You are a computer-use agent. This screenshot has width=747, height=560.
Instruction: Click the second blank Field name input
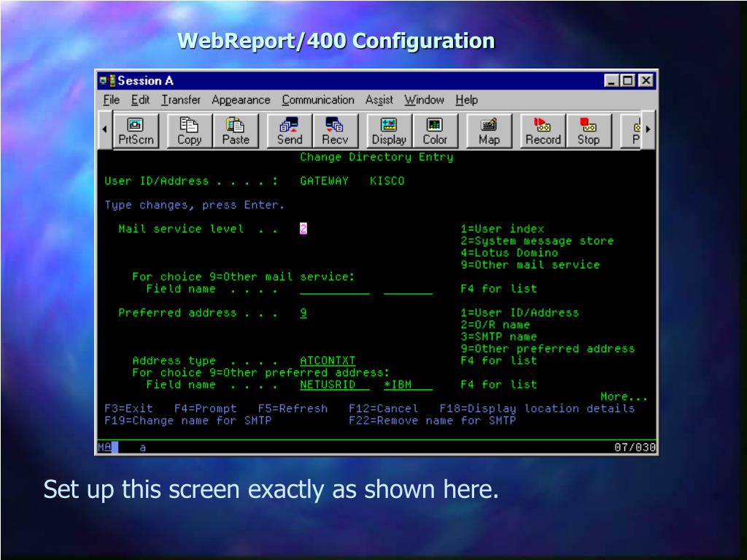[409, 289]
